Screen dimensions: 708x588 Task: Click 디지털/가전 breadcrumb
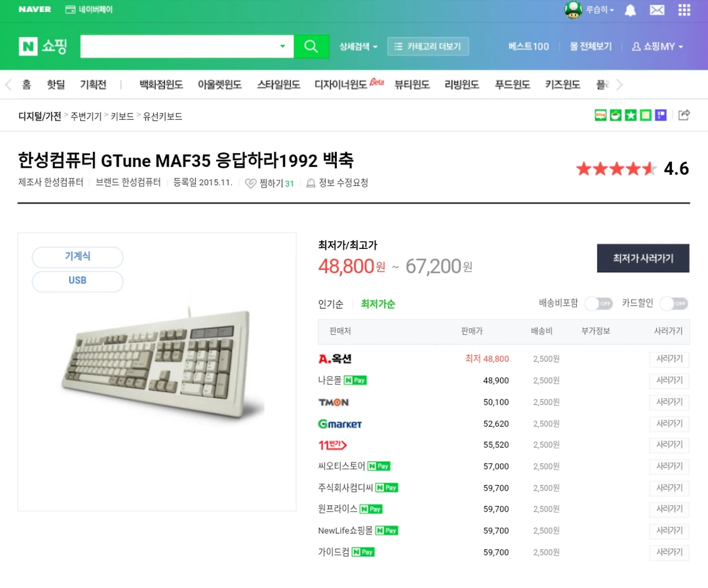pos(40,116)
